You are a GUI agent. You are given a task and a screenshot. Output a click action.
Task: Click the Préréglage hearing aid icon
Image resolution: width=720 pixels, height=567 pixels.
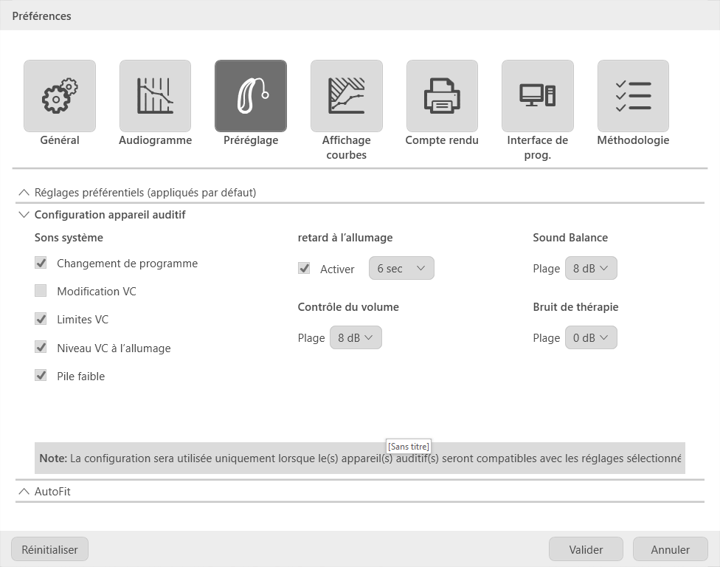(251, 96)
